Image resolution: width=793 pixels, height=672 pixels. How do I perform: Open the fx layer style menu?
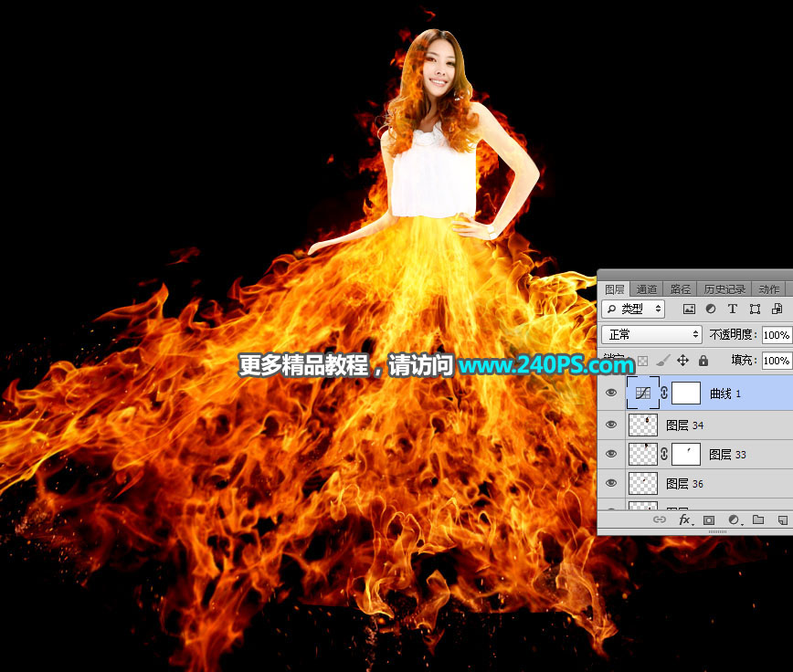coord(685,520)
